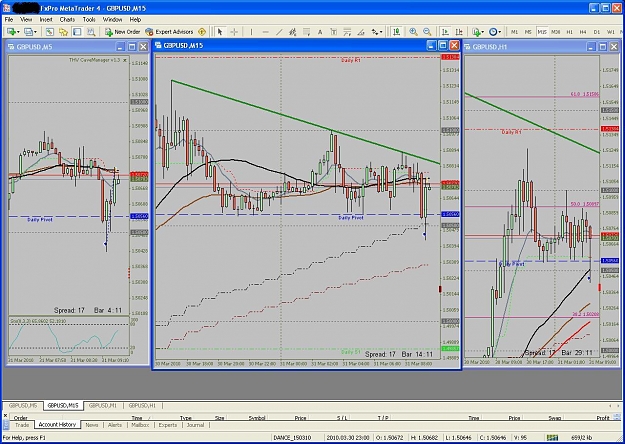Switch to H1 timeframe
This screenshot has height=444, width=625.
click(x=570, y=32)
